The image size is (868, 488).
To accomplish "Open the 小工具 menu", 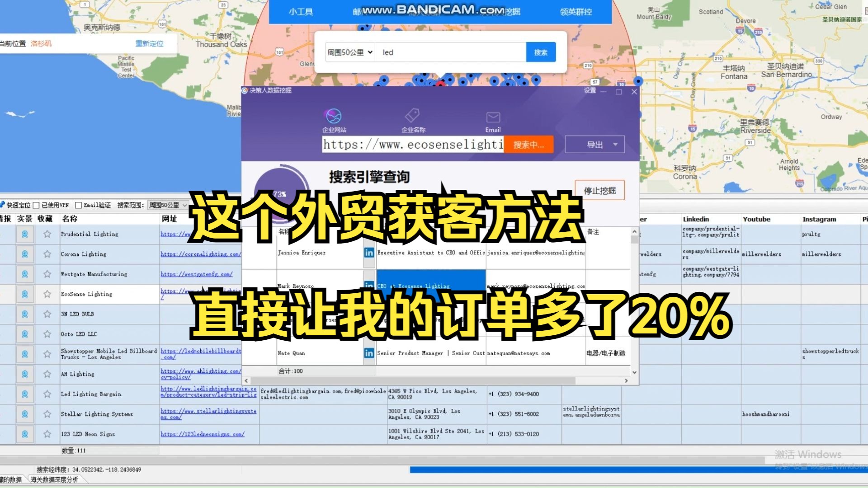I will pos(301,12).
